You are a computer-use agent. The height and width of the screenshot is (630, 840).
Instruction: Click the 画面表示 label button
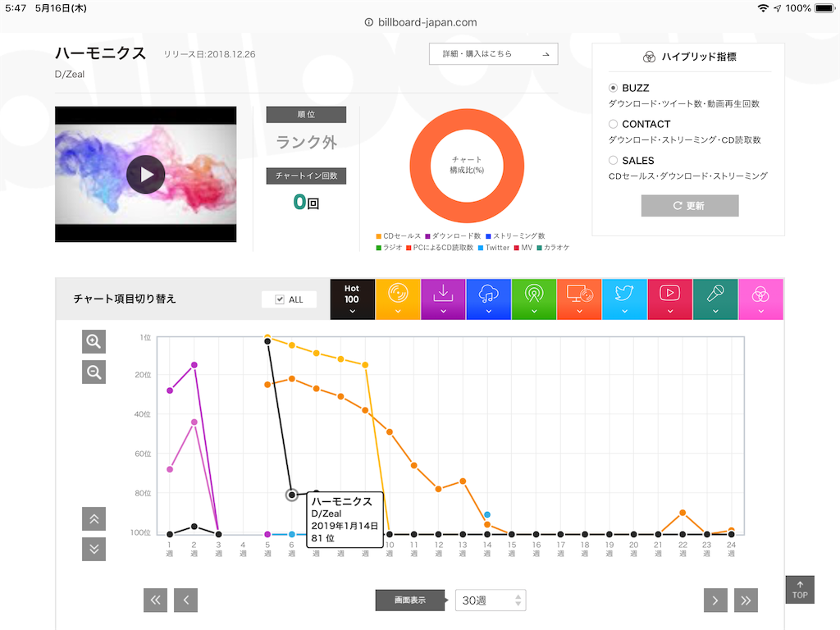tap(410, 600)
